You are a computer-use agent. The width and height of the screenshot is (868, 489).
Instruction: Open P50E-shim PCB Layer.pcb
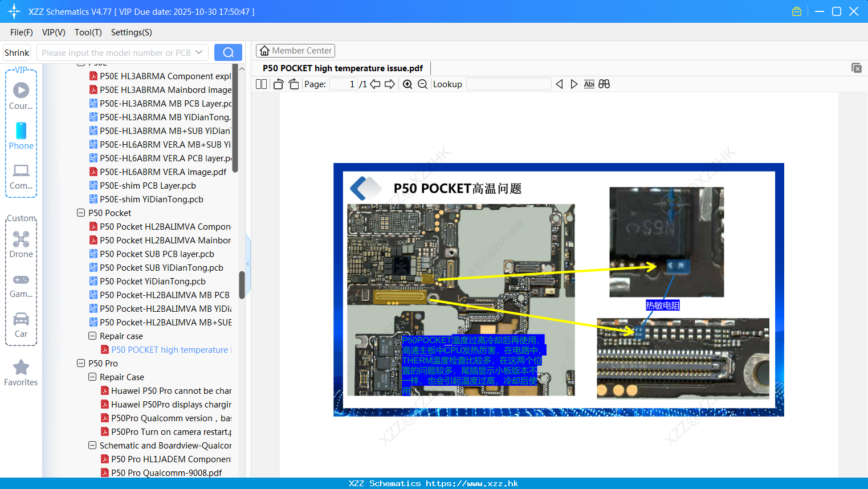(x=142, y=185)
